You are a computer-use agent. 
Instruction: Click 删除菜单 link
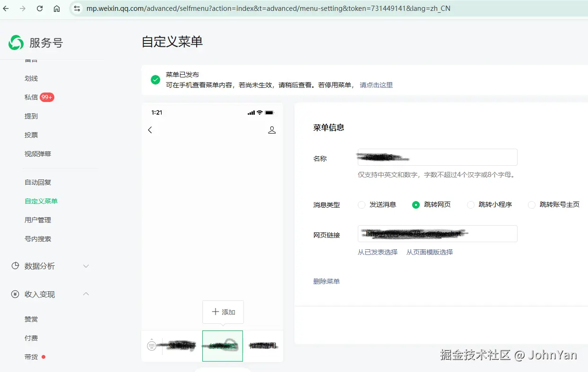point(326,281)
